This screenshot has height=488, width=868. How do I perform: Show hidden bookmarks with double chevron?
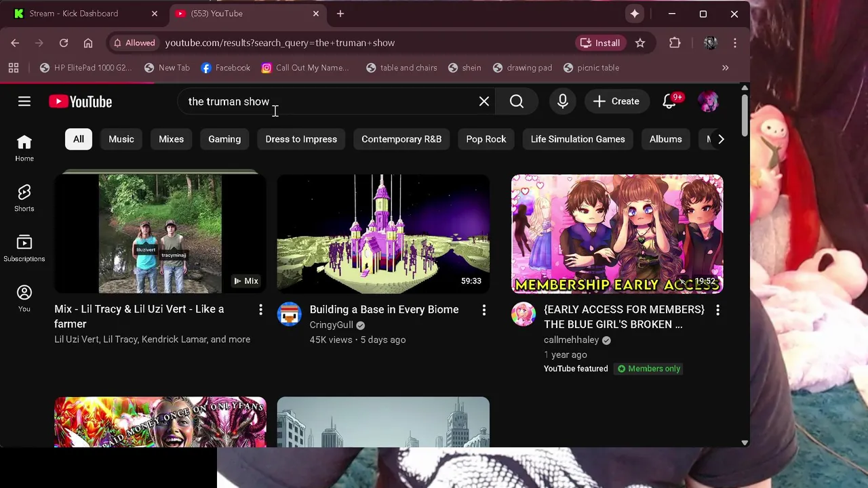[725, 68]
